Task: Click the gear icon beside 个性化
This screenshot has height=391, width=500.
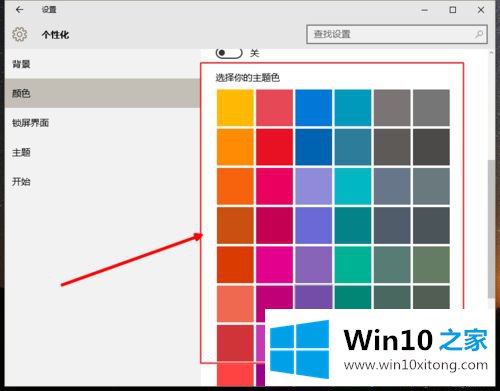Action: (20, 34)
